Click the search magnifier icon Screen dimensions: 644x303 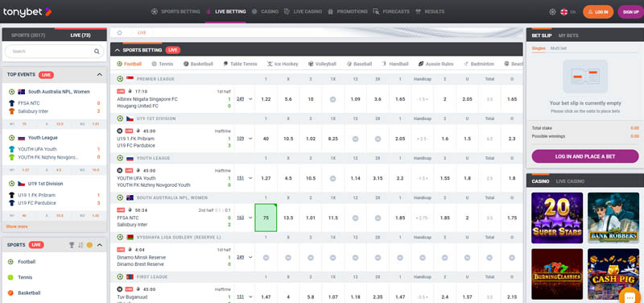pos(97,52)
